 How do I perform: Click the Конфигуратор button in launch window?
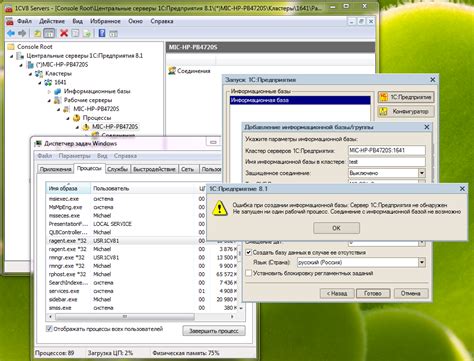click(x=406, y=112)
